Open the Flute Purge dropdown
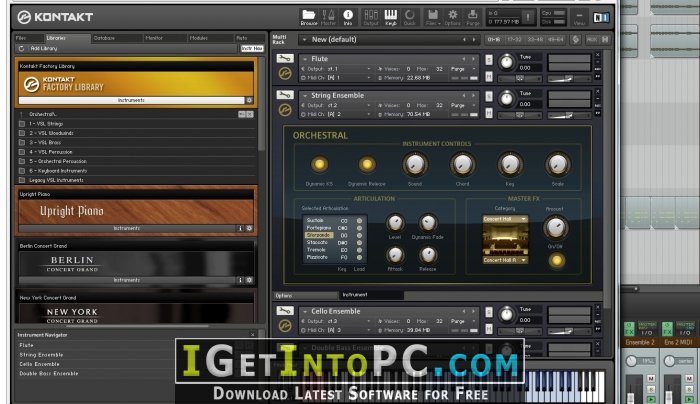Screen dimensions: 700x404 [x=463, y=69]
